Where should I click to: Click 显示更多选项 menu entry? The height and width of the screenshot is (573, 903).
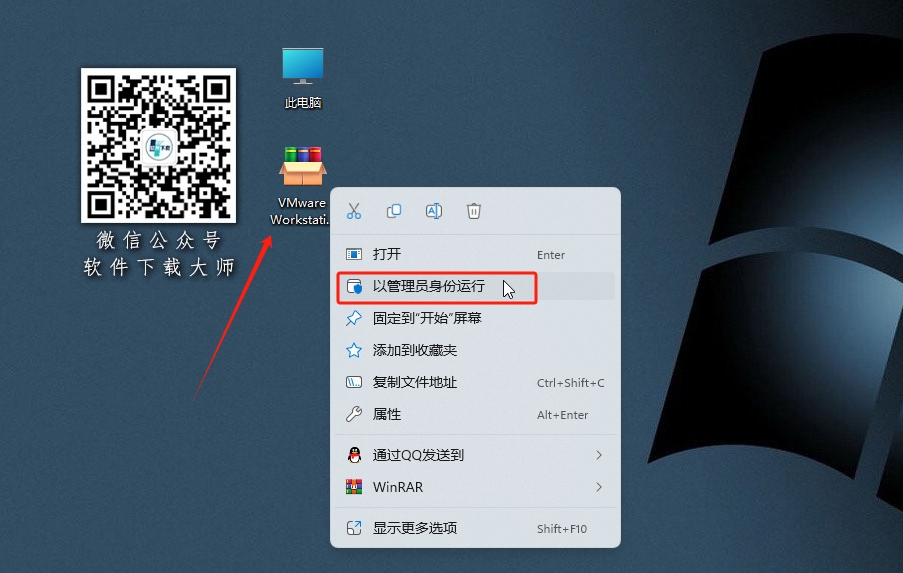(475, 528)
